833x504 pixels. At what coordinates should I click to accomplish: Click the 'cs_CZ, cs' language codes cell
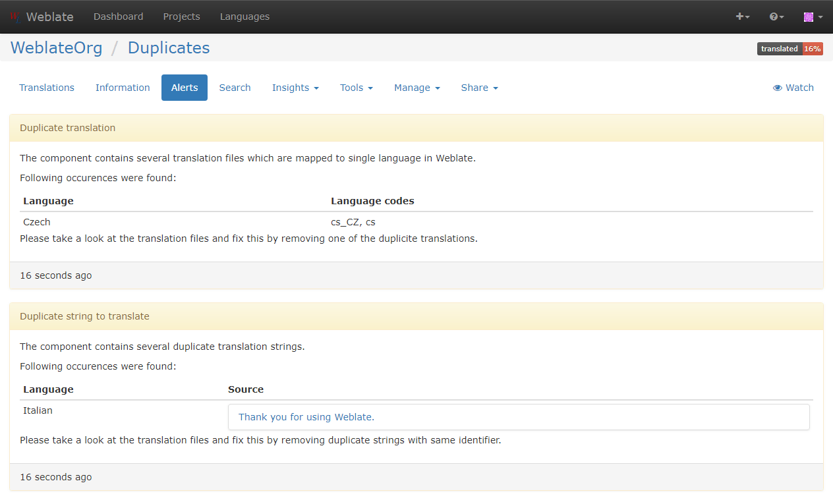pyautogui.click(x=353, y=222)
